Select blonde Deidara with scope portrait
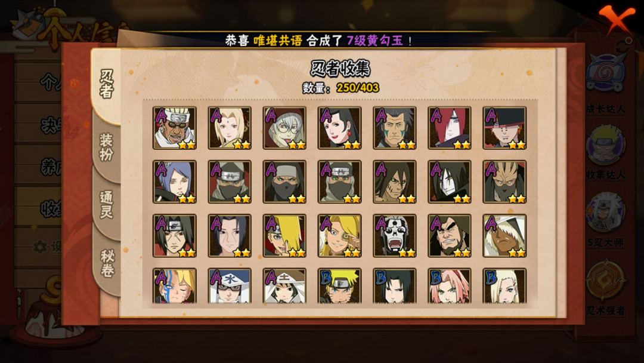 point(340,236)
